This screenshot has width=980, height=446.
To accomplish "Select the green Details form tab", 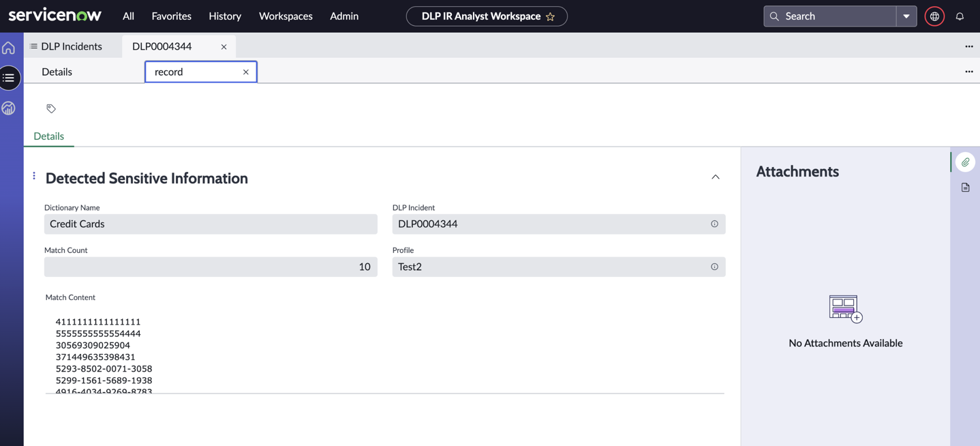I will tap(49, 136).
